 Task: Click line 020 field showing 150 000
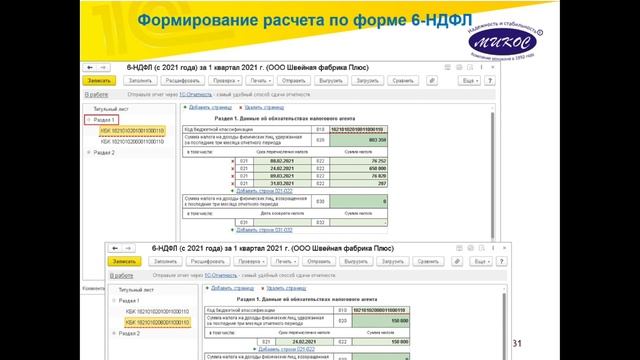[x=380, y=321]
